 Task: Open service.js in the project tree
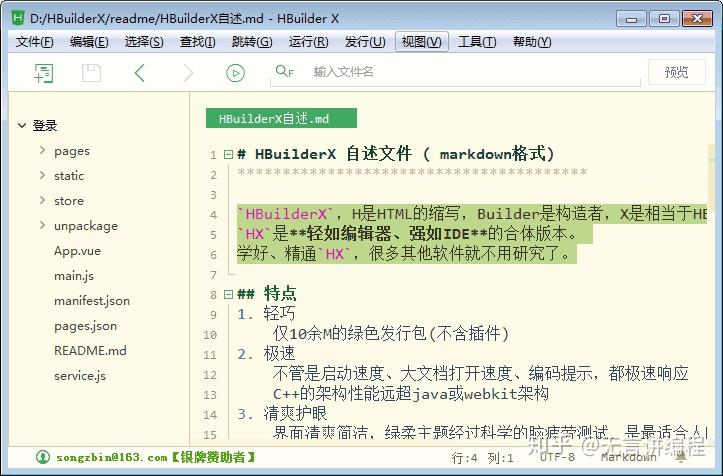pos(80,375)
